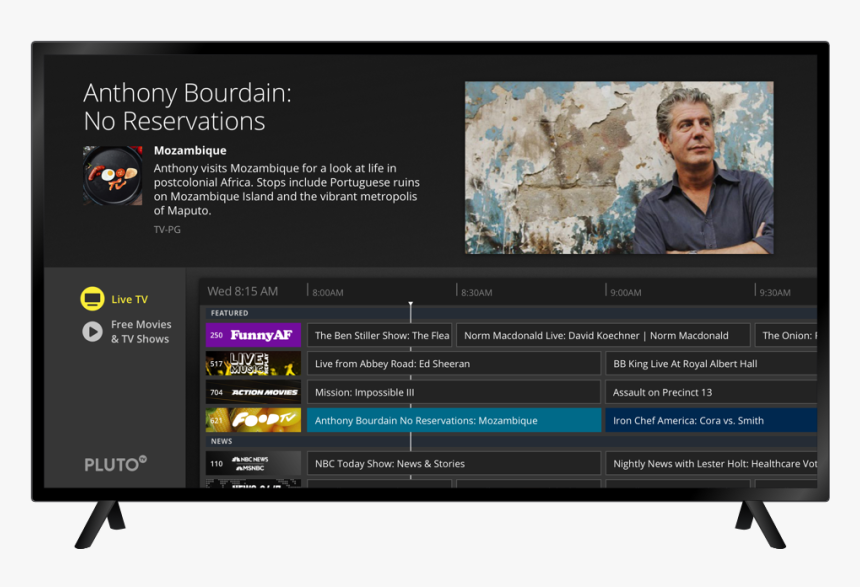Click the 9:30AM timeline label
The width and height of the screenshot is (860, 587).
775,292
